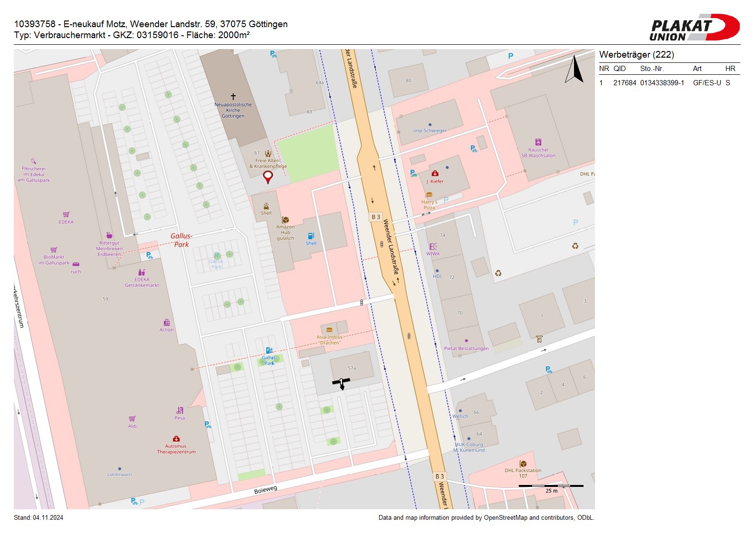Click the Action store icon
This screenshot has height=535, width=756.
pos(166,323)
